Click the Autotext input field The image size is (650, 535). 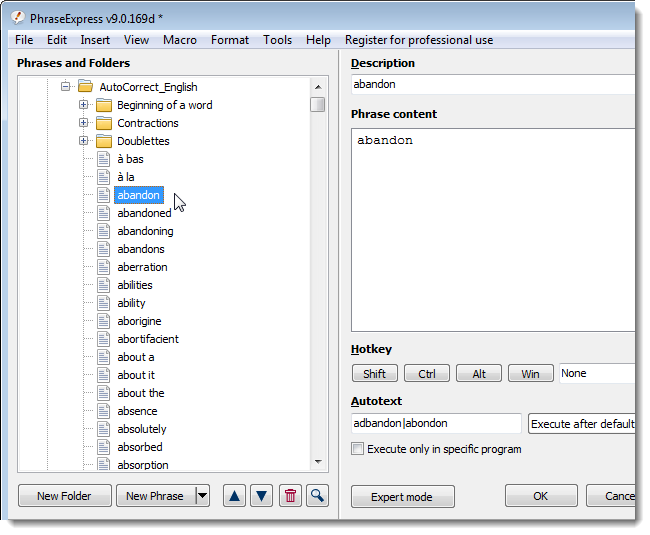pyautogui.click(x=436, y=423)
